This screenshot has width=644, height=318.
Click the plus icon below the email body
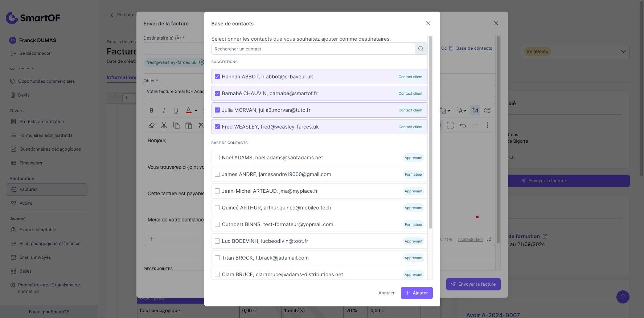coord(152,239)
